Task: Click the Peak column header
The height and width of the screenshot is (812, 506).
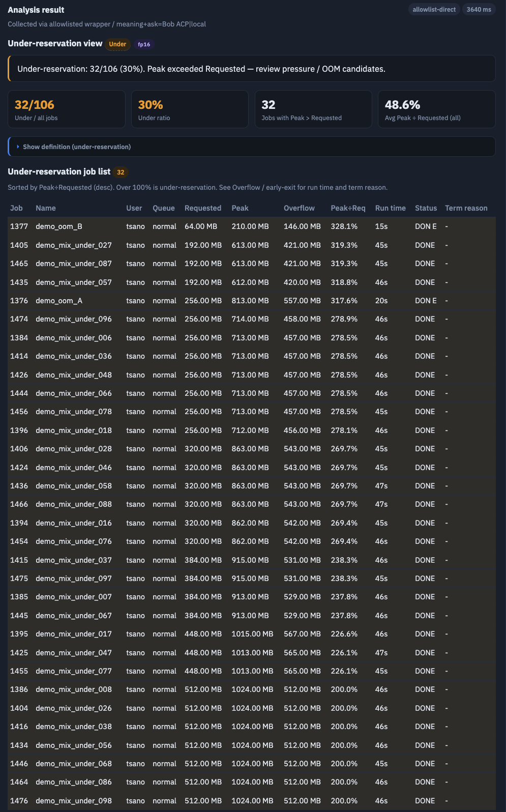Action: tap(240, 208)
